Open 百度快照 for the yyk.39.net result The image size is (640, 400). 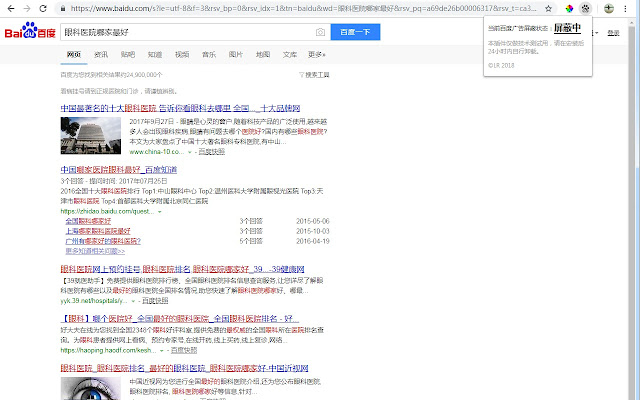[x=155, y=300]
